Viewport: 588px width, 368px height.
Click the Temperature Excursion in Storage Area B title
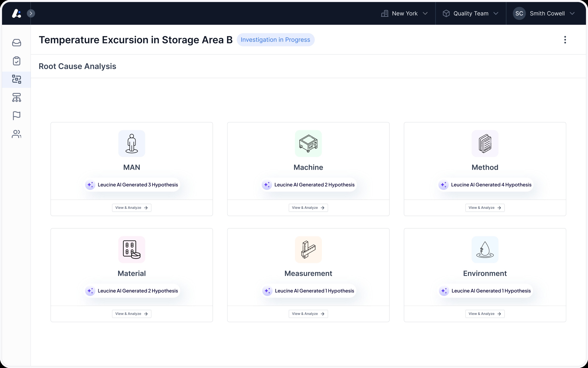136,40
